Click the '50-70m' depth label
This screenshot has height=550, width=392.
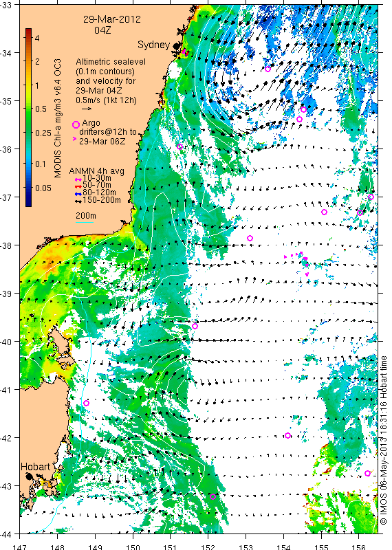pyautogui.click(x=97, y=185)
